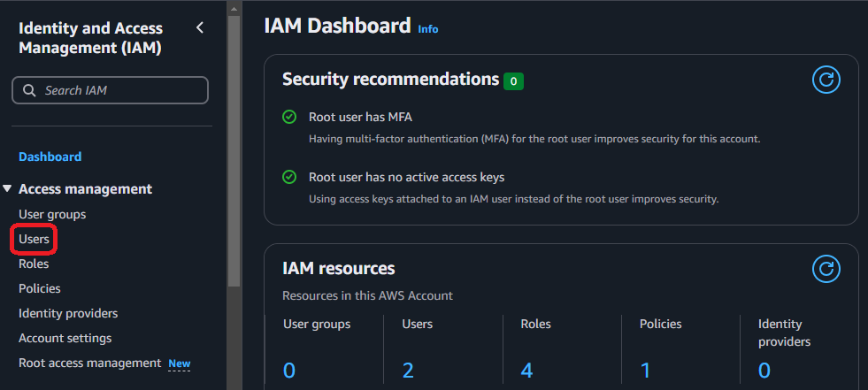Screen dimensions: 868x390
Task: Click the IAM resources refresh icon
Action: (826, 268)
